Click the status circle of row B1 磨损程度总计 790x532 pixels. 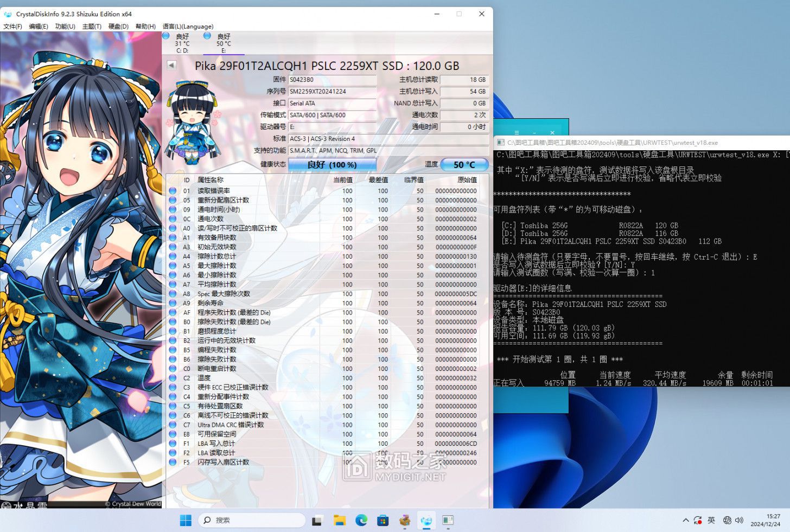click(x=173, y=331)
